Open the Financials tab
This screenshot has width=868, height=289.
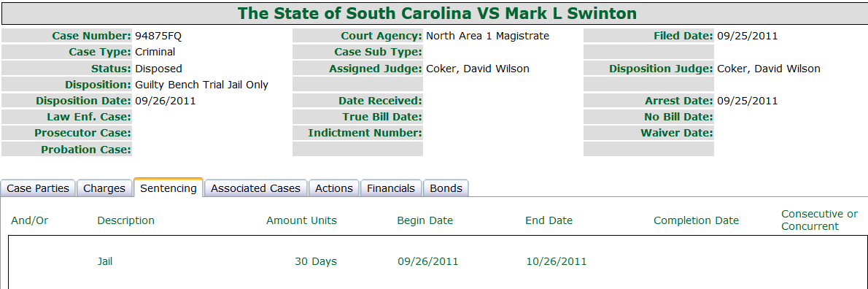(x=391, y=188)
